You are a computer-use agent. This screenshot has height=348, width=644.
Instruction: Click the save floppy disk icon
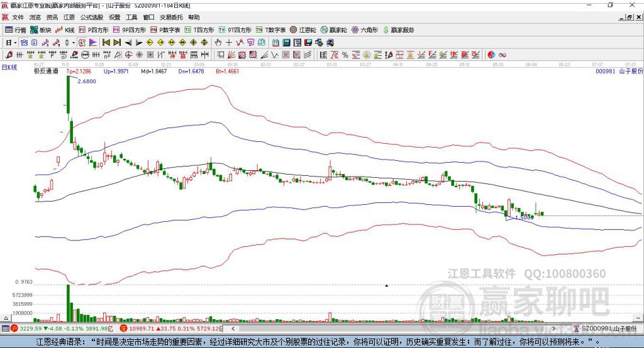click(308, 43)
